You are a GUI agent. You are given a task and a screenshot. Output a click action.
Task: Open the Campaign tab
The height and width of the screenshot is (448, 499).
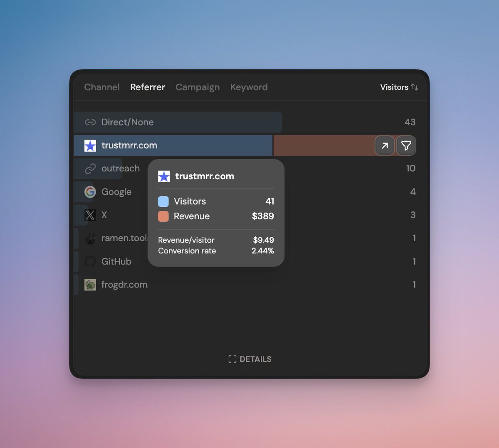[x=198, y=87]
